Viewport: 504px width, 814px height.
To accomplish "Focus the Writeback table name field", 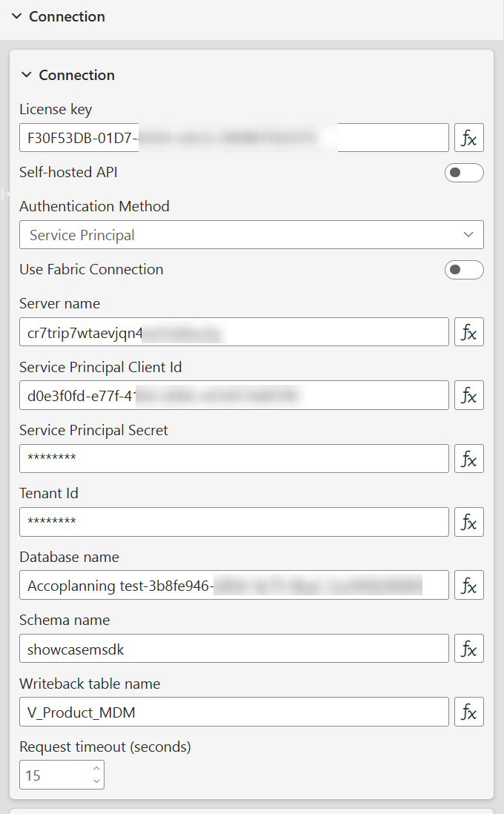I will 233,712.
